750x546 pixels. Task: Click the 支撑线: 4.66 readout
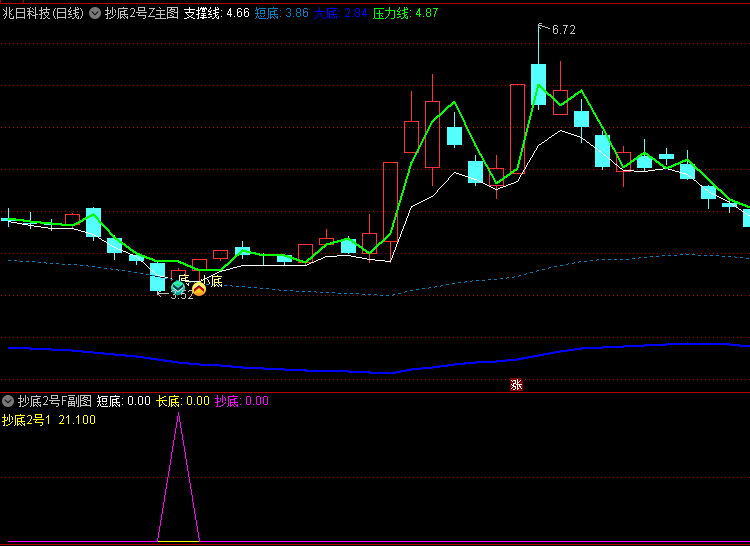tap(217, 13)
